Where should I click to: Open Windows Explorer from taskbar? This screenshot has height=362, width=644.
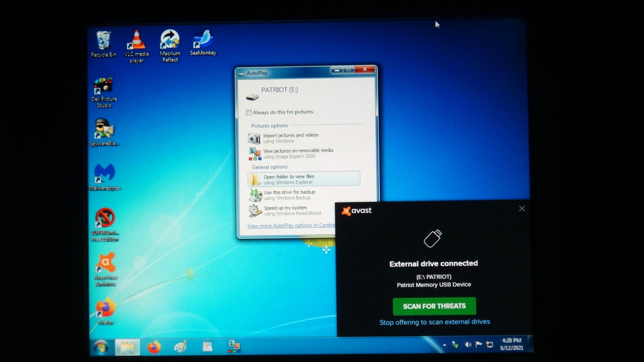127,347
